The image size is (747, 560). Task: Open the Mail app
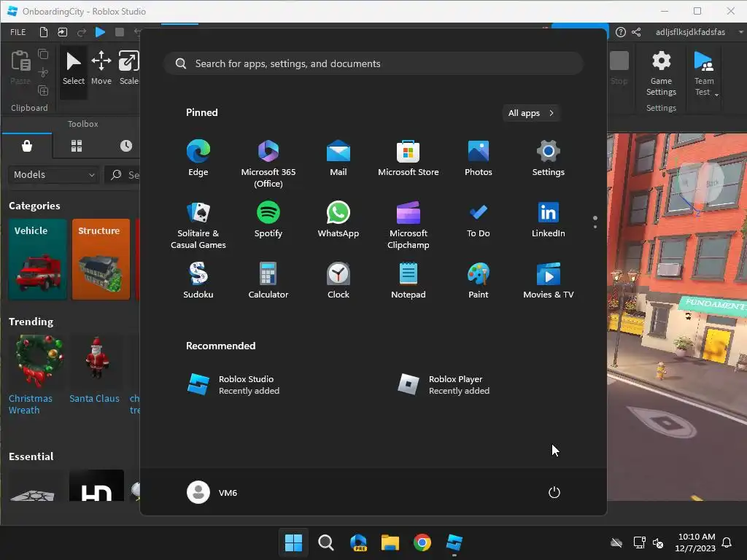[338, 158]
